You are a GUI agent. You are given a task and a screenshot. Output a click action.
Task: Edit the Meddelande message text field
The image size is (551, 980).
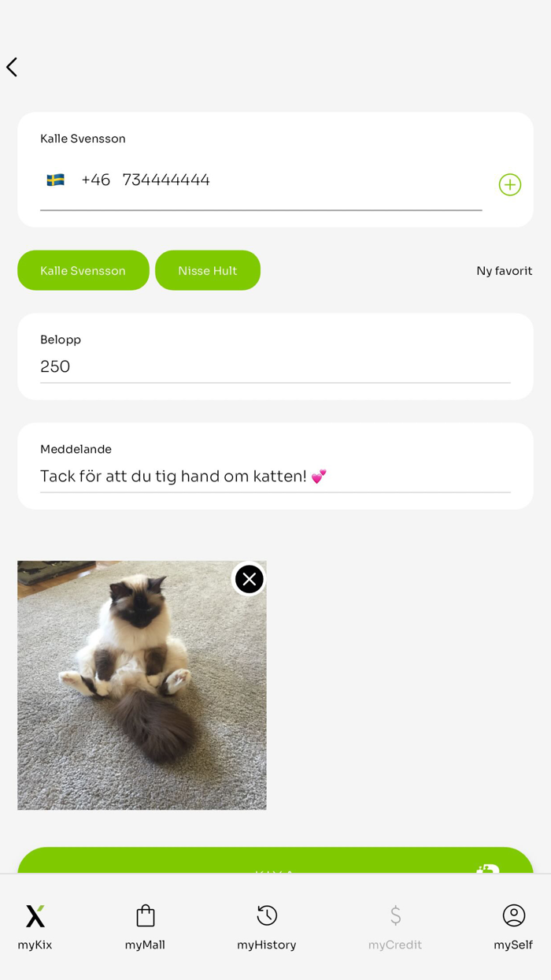(x=275, y=476)
